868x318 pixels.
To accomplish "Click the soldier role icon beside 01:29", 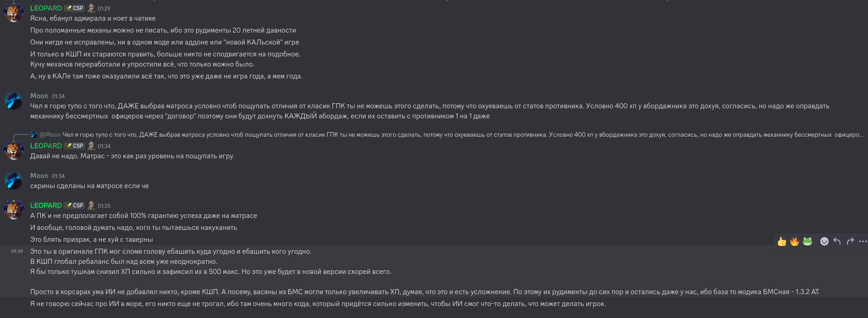I will point(91,8).
